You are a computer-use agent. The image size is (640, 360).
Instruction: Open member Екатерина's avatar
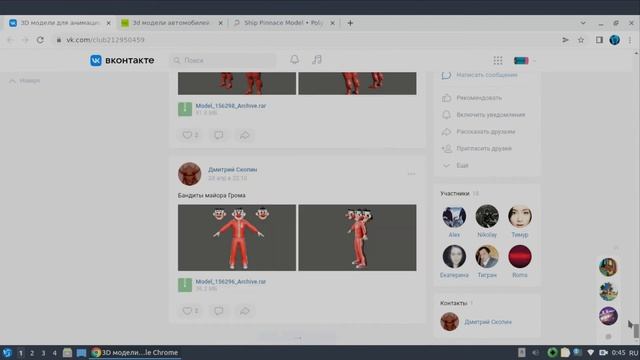click(x=454, y=256)
